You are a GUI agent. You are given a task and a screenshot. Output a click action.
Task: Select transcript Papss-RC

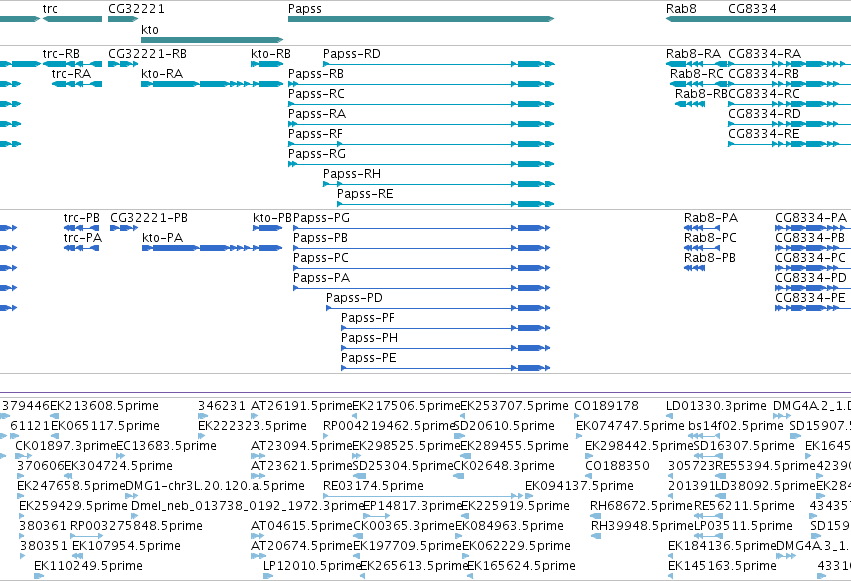421,104
